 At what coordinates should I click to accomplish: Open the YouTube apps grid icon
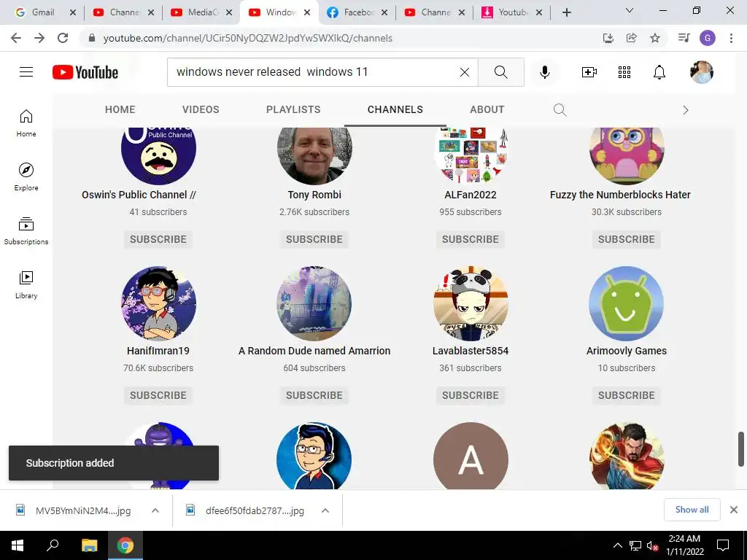[x=624, y=72]
